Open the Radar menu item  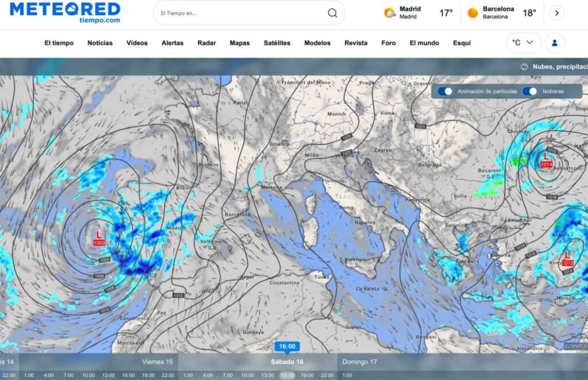(x=207, y=43)
